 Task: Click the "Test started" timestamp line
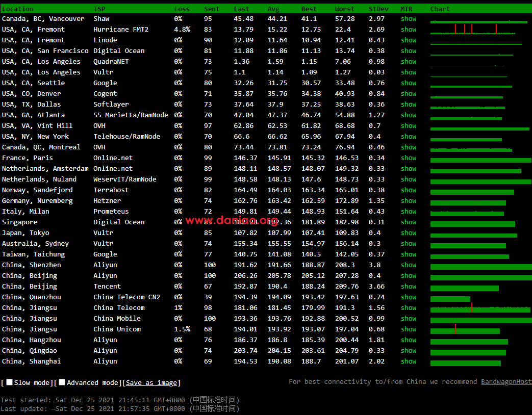tap(120, 400)
